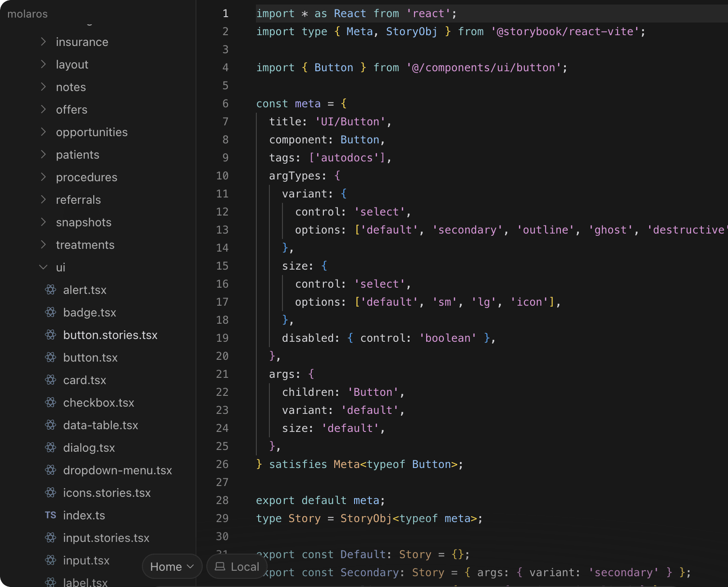This screenshot has height=587, width=728.
Task: Expand the referrals folder chevron
Action: click(x=43, y=199)
